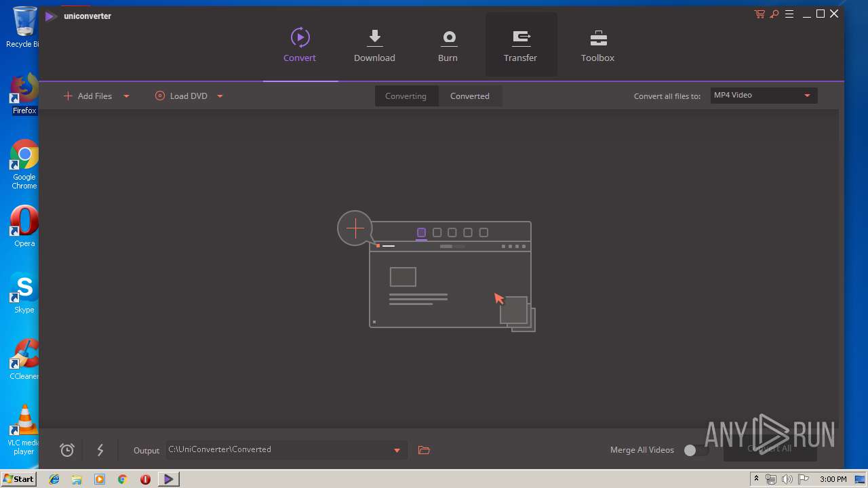Viewport: 868px width, 488px height.
Task: Open the Transfer section
Action: (521, 45)
